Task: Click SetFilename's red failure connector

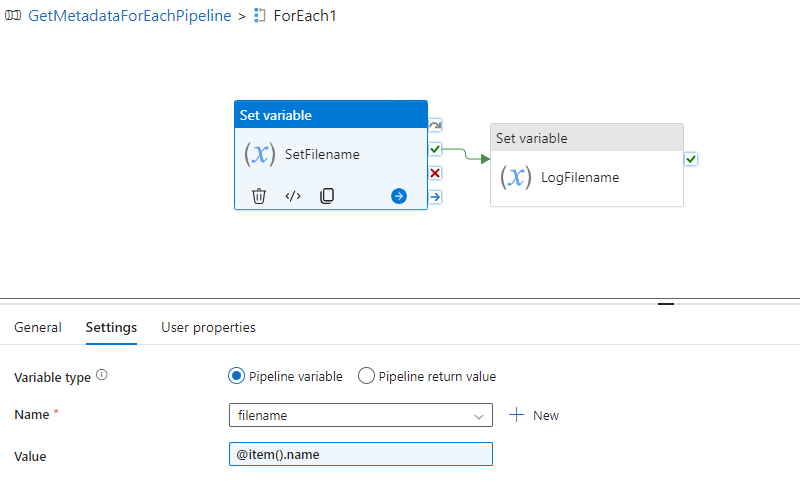Action: pyautogui.click(x=435, y=173)
